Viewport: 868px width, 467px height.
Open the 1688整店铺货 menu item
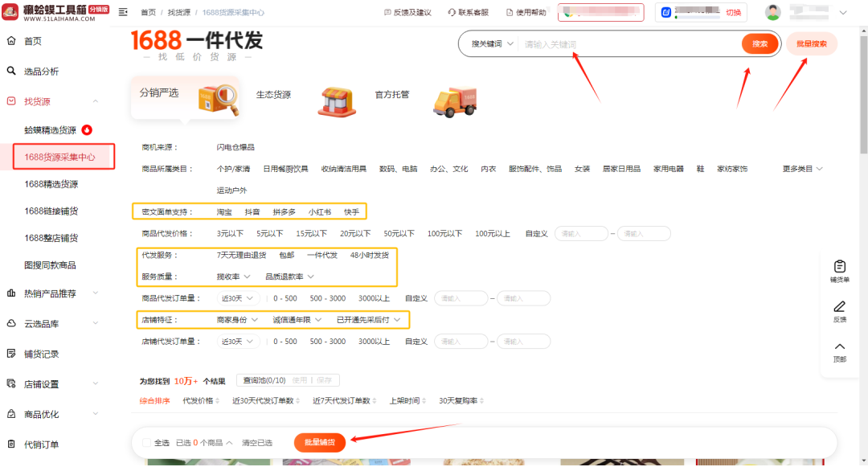(x=51, y=238)
